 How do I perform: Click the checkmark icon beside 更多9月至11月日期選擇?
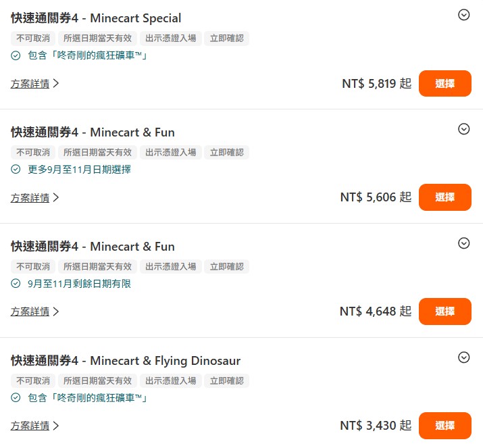pos(16,170)
